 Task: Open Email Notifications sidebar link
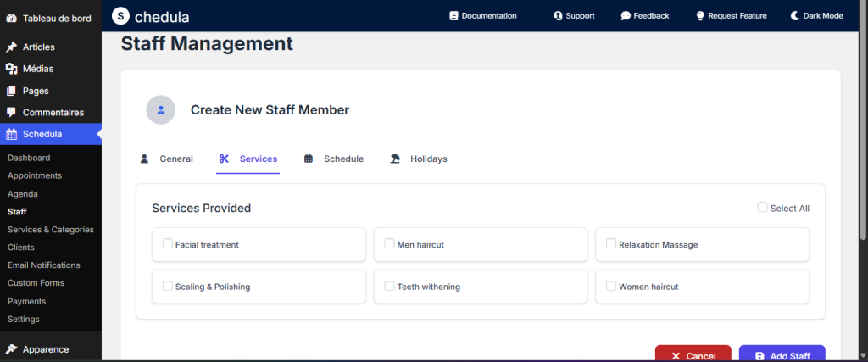pos(43,265)
